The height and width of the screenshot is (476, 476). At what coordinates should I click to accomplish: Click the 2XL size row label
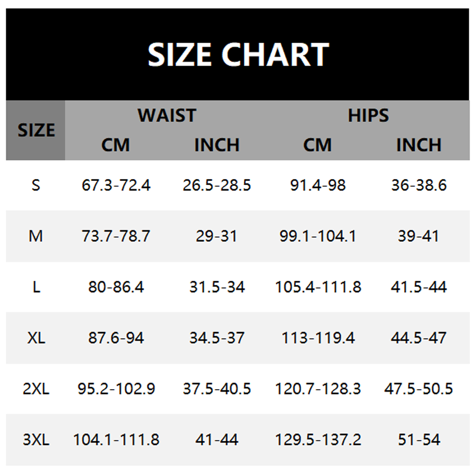36,389
